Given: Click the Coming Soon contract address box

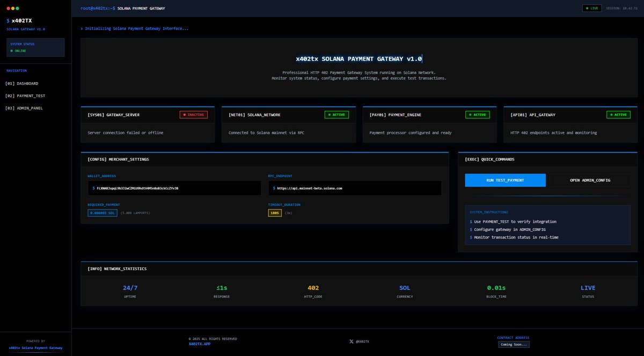Looking at the screenshot, I should (514, 344).
